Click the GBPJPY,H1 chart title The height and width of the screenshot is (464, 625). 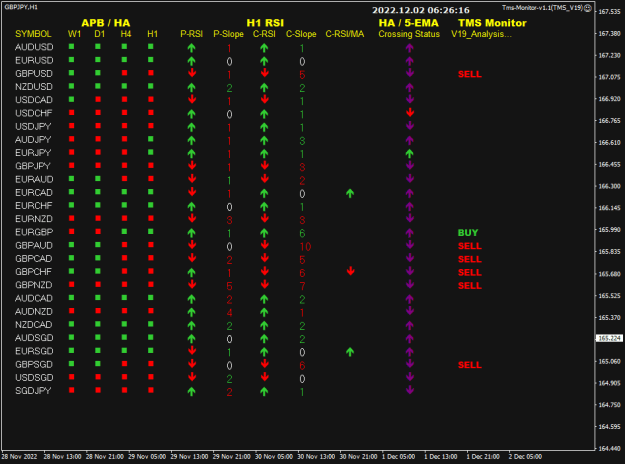coord(21,7)
